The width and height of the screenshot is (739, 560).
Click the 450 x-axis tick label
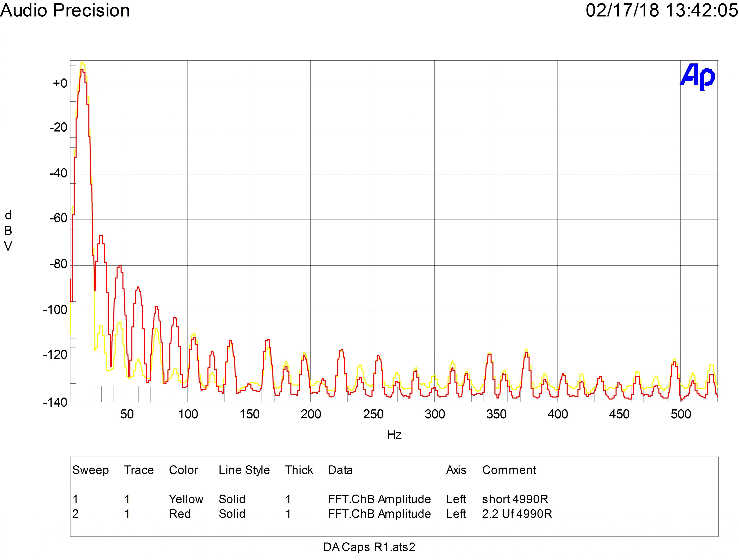tap(619, 414)
